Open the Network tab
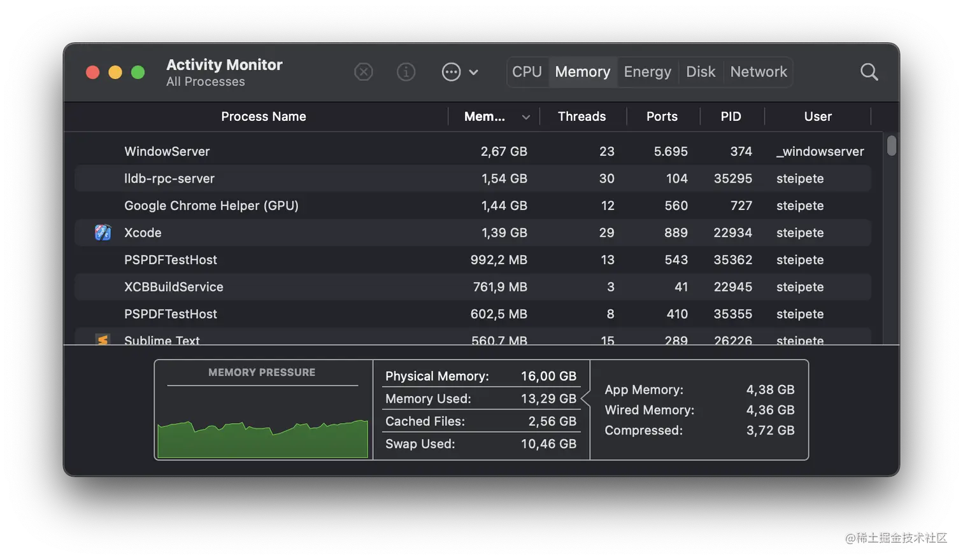Viewport: 963px width, 560px height. (x=759, y=72)
